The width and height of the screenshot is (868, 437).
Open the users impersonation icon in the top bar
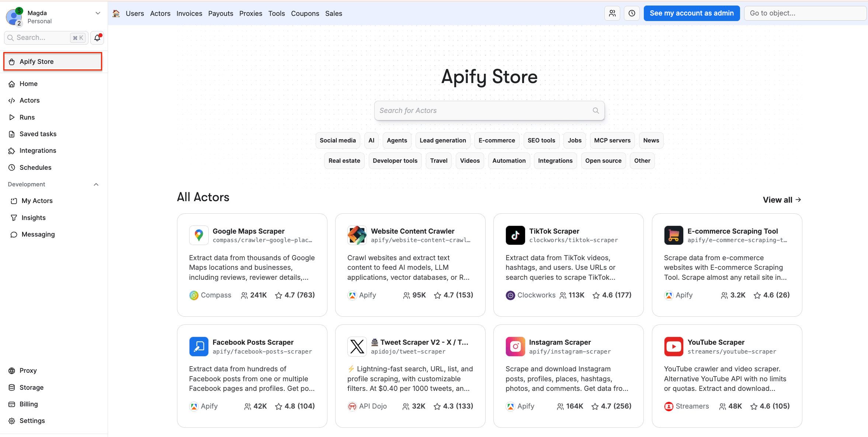coord(612,13)
